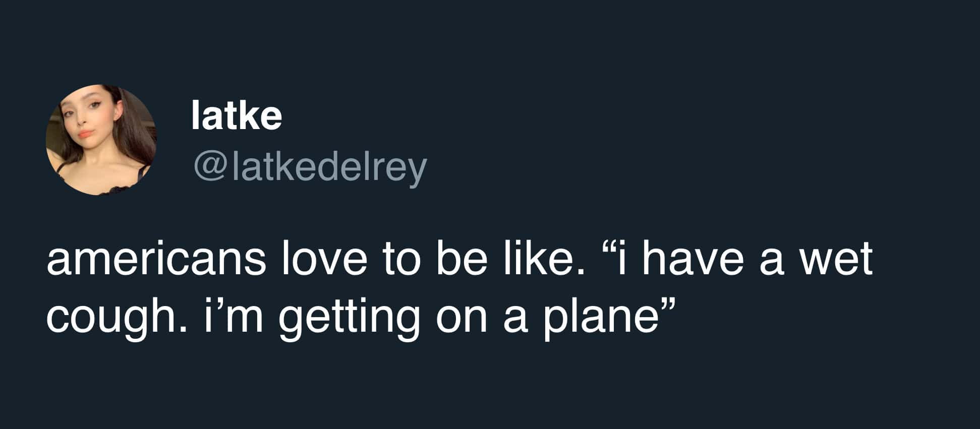The image size is (980, 429).
Task: Open the @latkedelrey handle link
Action: click(309, 168)
